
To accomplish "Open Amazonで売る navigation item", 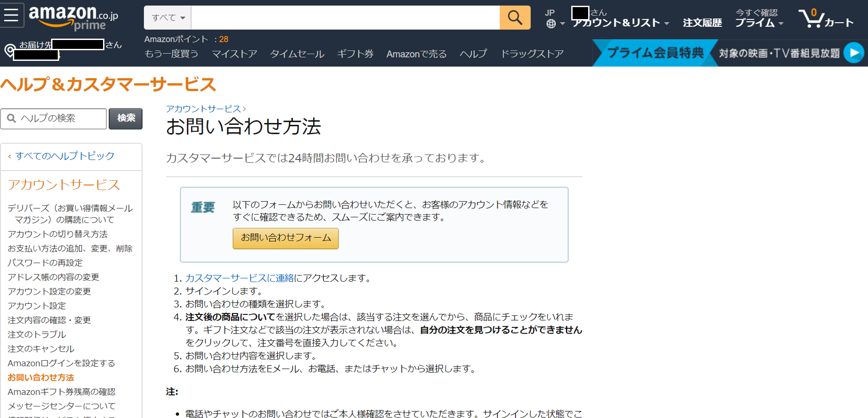I will point(417,54).
